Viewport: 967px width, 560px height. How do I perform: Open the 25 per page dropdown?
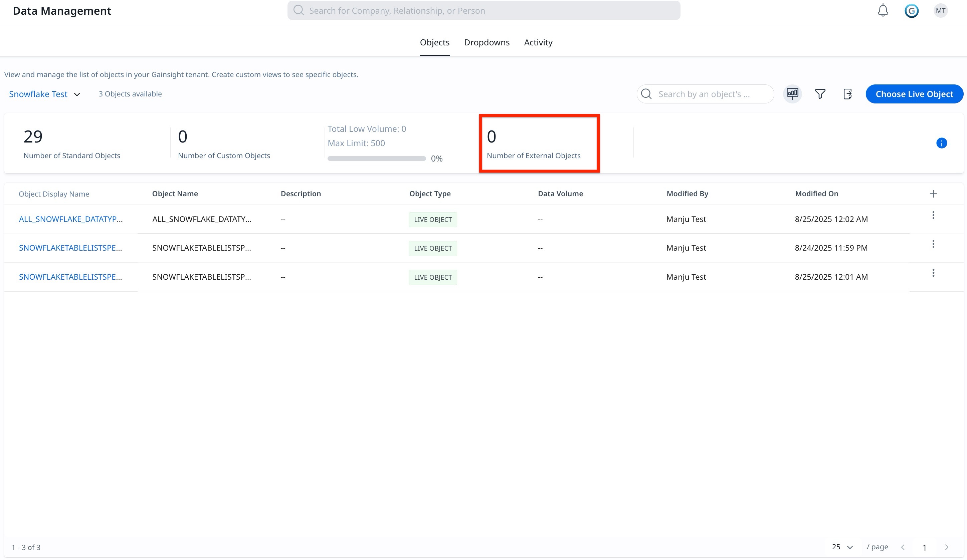[842, 547]
